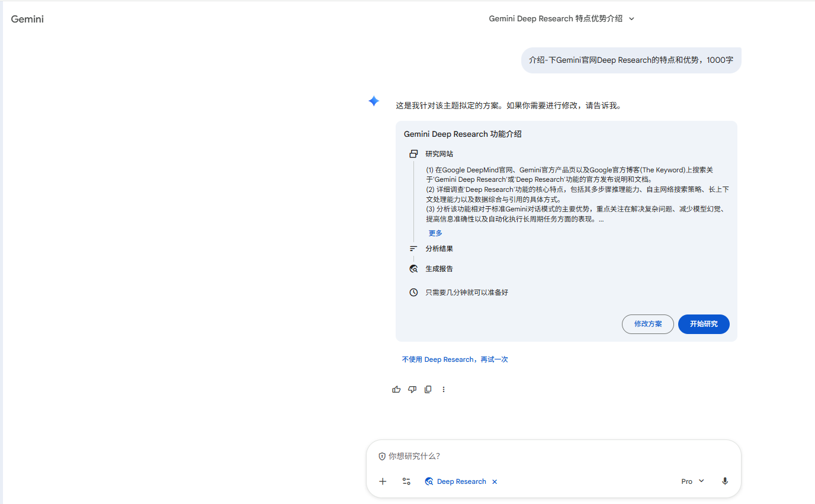Image resolution: width=815 pixels, height=504 pixels.
Task: Click the 你想研究什么? input field
Action: pos(553,457)
